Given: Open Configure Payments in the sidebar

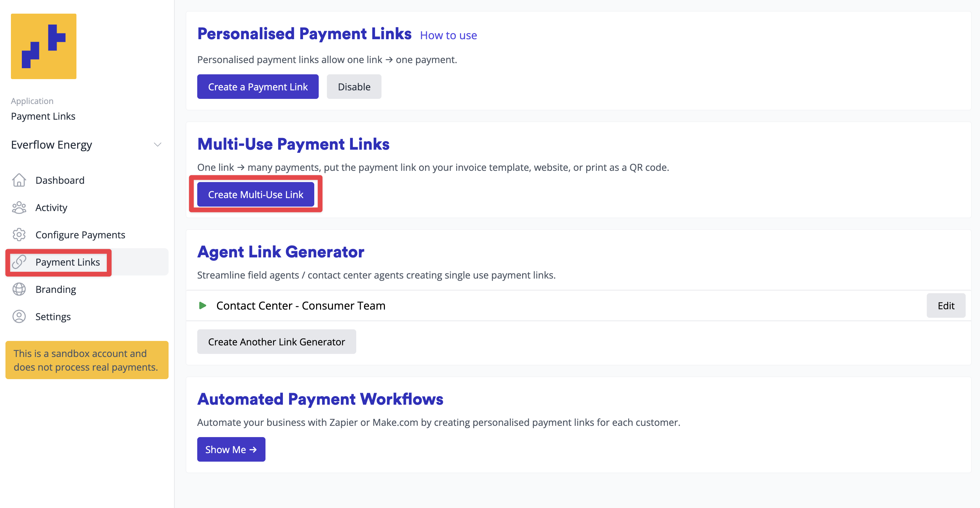Looking at the screenshot, I should click(x=80, y=235).
